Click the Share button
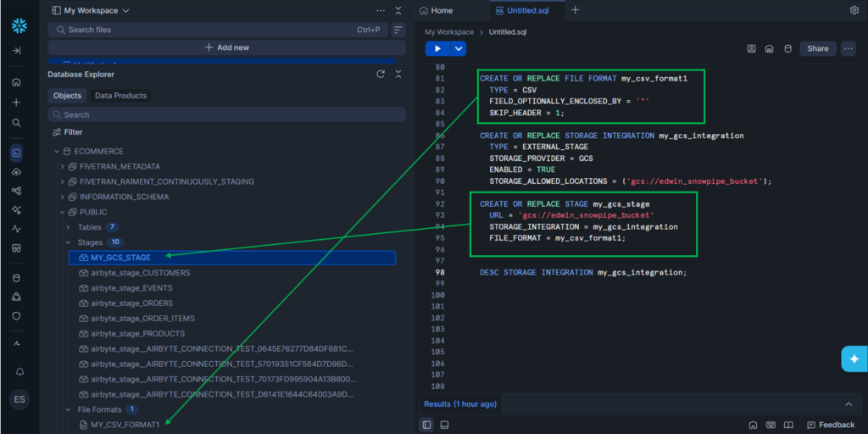Image resolution: width=868 pixels, height=434 pixels. click(x=818, y=48)
